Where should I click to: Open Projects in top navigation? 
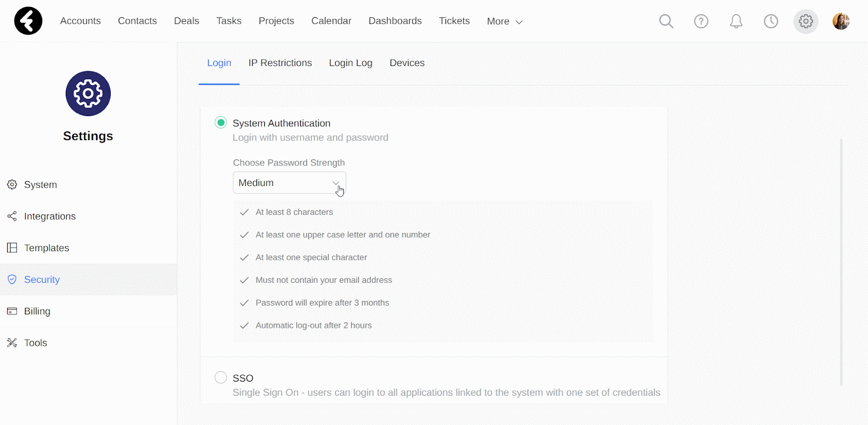coord(276,21)
